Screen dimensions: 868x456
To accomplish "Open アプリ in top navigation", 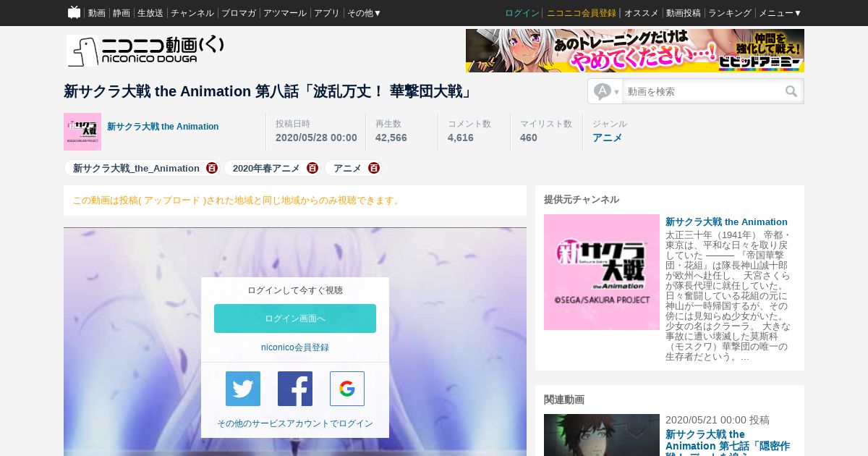I will coord(327,13).
